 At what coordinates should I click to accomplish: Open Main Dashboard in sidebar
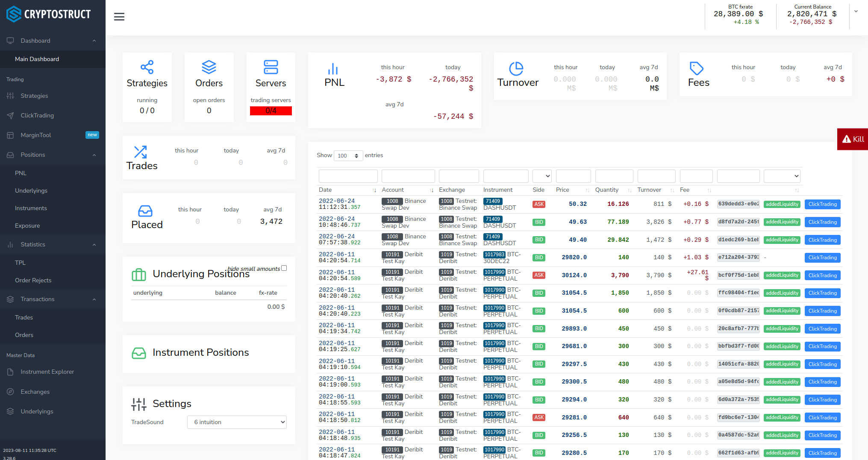point(37,59)
